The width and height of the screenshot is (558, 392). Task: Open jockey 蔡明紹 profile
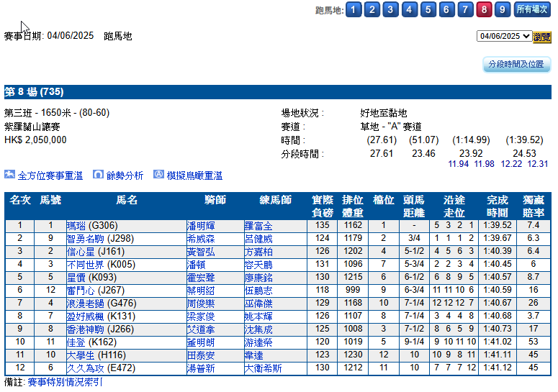pyautogui.click(x=201, y=291)
